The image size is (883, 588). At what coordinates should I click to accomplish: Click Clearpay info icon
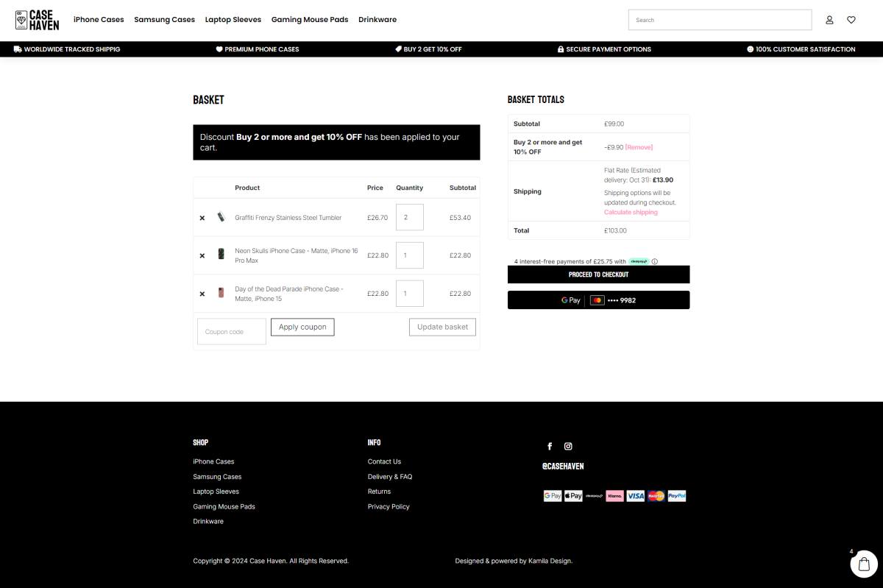point(654,261)
